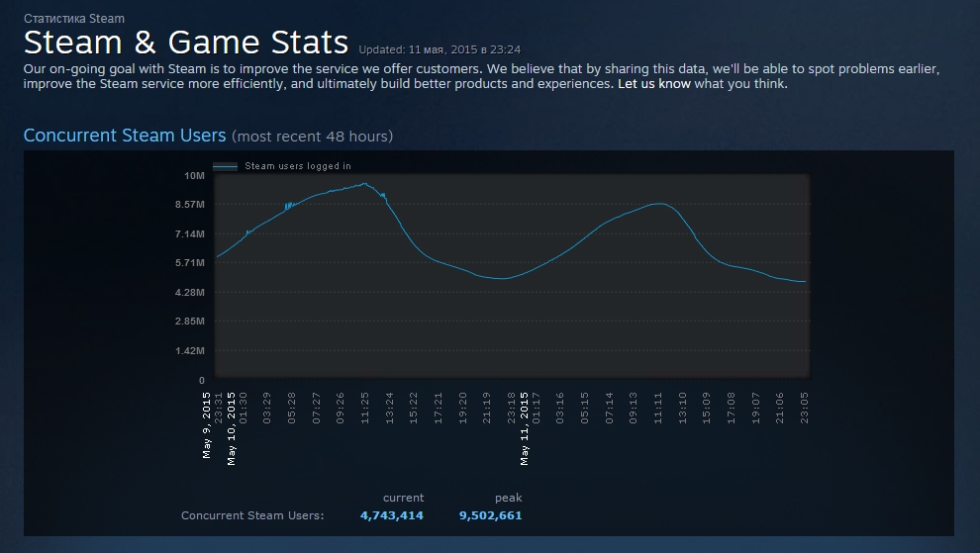Click the 'Steam users logged in' legend swatch
980x553 pixels.
(x=225, y=166)
